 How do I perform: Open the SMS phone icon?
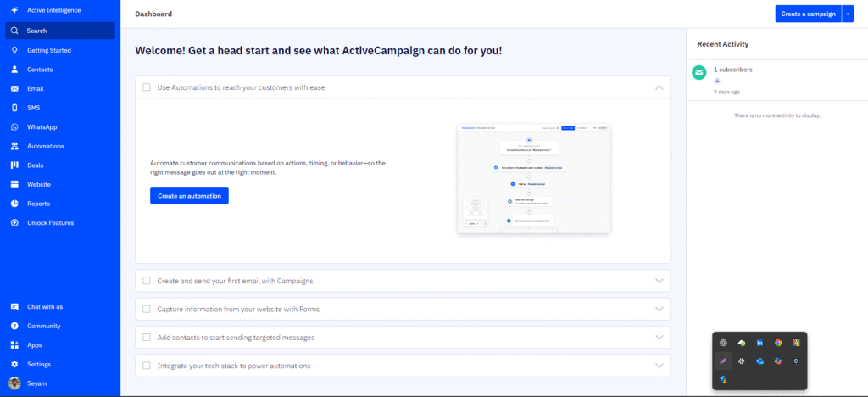pos(15,108)
